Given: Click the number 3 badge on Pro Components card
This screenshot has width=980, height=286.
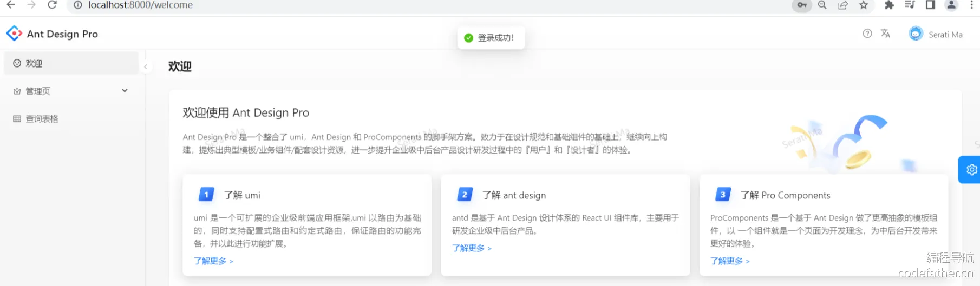Looking at the screenshot, I should pos(723,194).
